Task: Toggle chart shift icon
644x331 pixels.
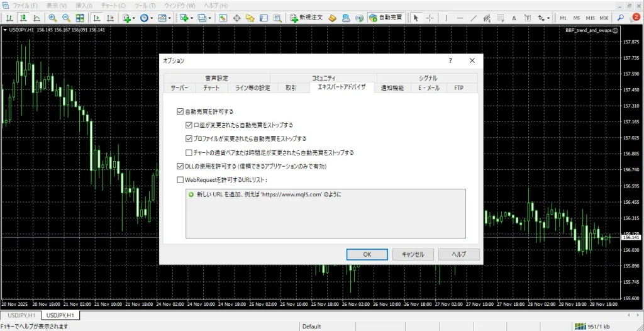Action: click(110, 18)
